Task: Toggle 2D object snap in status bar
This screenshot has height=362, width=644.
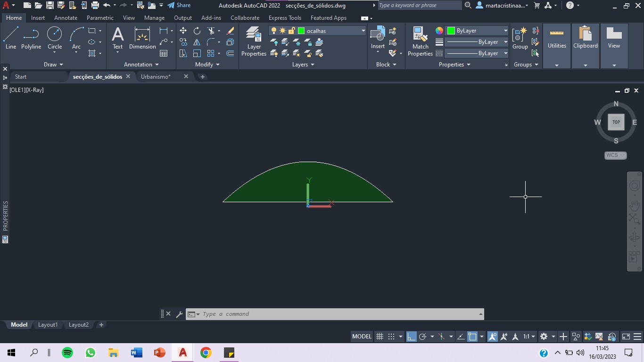Action: pyautogui.click(x=472, y=337)
